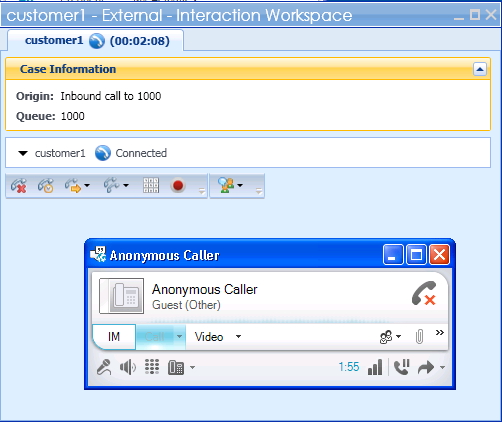
Task: Click the signal strength bars indicator
Action: tap(375, 367)
